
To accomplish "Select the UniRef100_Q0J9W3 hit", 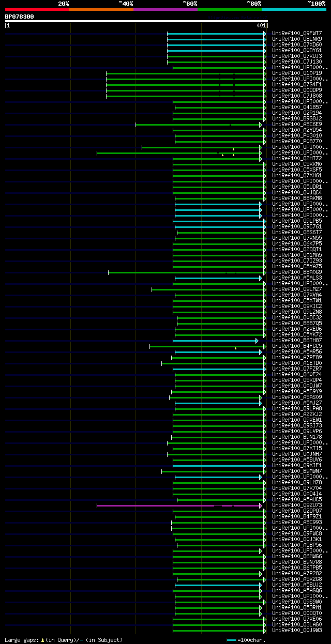I will [x=297, y=630].
